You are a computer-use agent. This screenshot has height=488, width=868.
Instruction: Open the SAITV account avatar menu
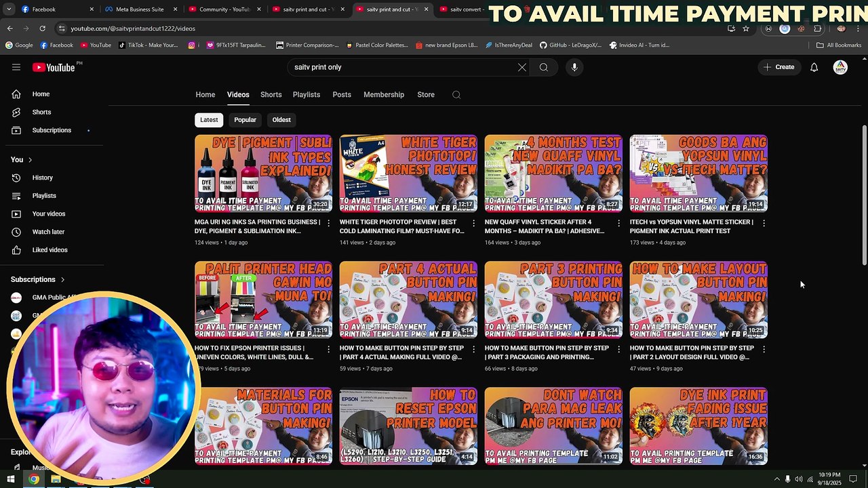tap(840, 67)
